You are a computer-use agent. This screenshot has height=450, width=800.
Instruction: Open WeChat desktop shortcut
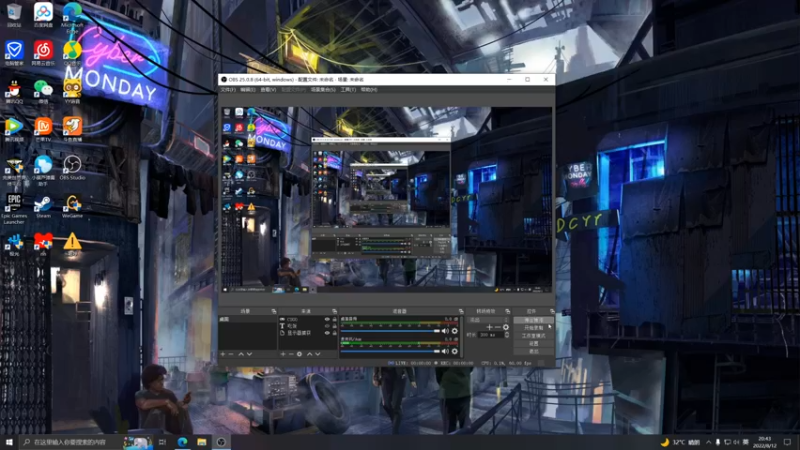[x=43, y=92]
